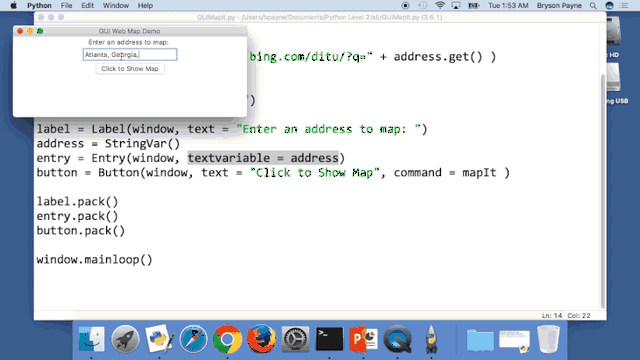Screen dimensions: 640x360
Task: Launch PowerPoint from the dock
Action: tap(363, 339)
